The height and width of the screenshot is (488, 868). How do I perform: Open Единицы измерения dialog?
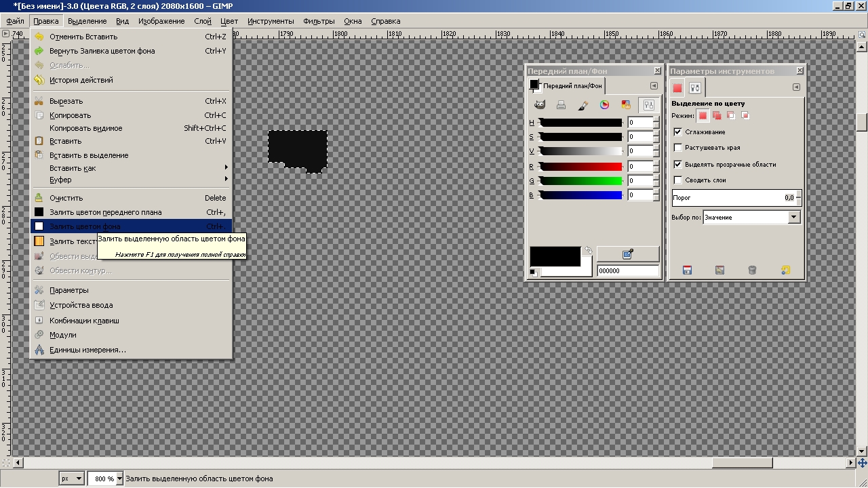coord(131,350)
